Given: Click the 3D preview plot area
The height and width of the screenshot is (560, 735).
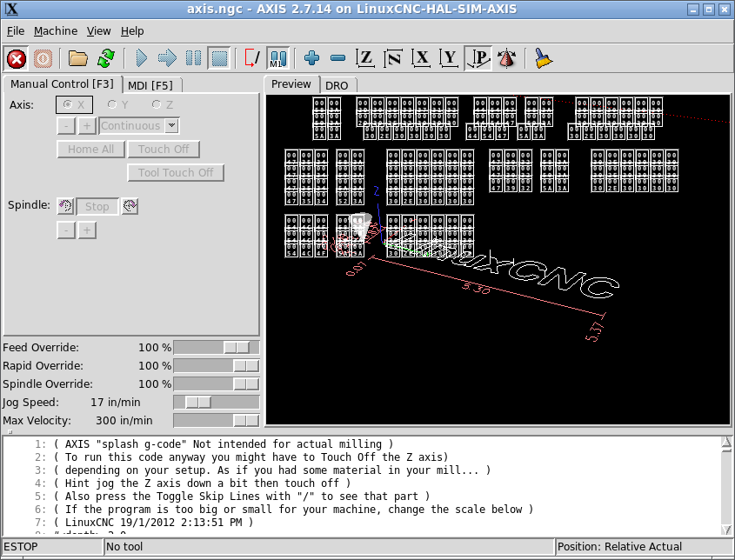Looking at the screenshot, I should 498,260.
